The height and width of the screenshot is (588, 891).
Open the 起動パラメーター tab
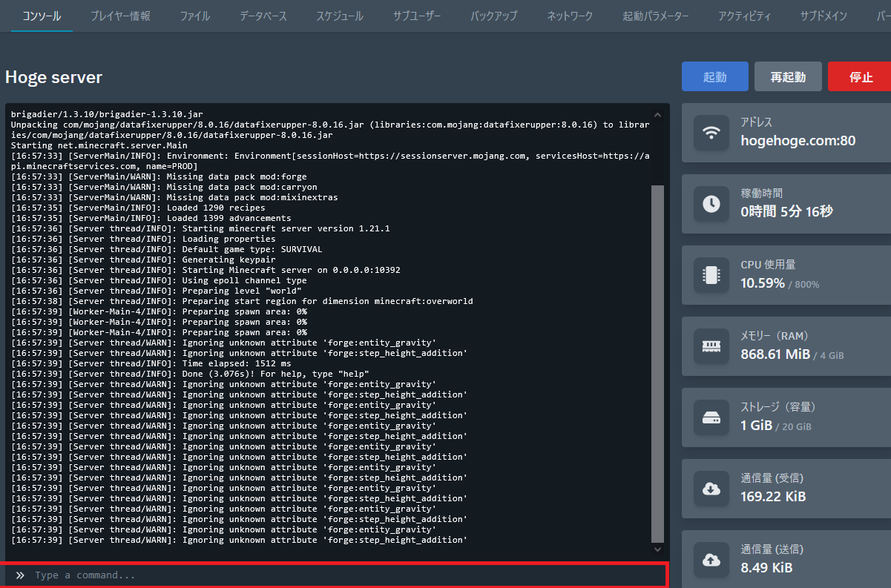tap(655, 16)
